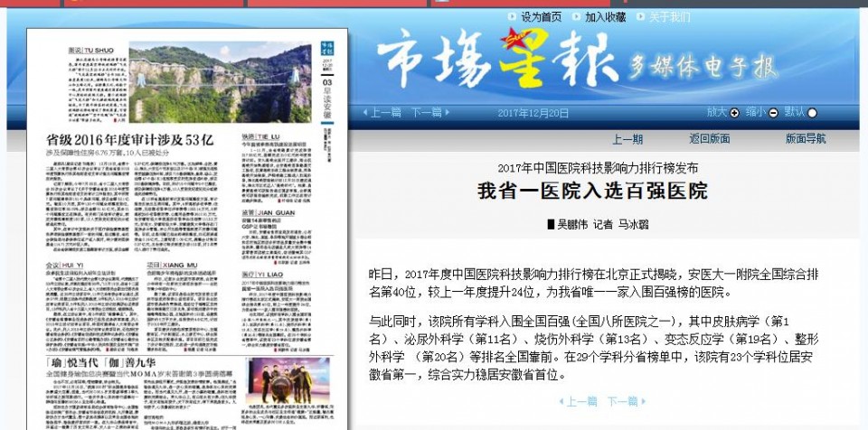Viewport: 868px width, 430px height.
Task: Open the 上一期 previous issue menu item
Action: point(627,139)
